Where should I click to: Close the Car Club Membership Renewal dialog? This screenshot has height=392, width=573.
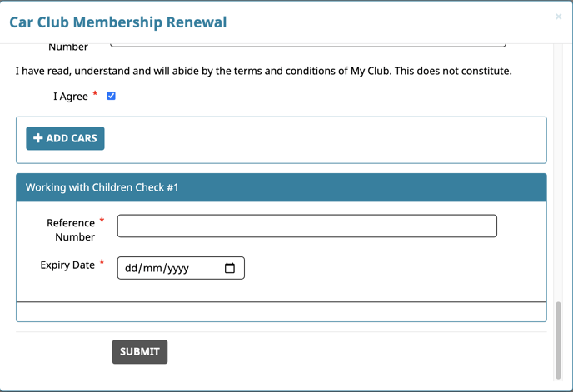pos(558,17)
